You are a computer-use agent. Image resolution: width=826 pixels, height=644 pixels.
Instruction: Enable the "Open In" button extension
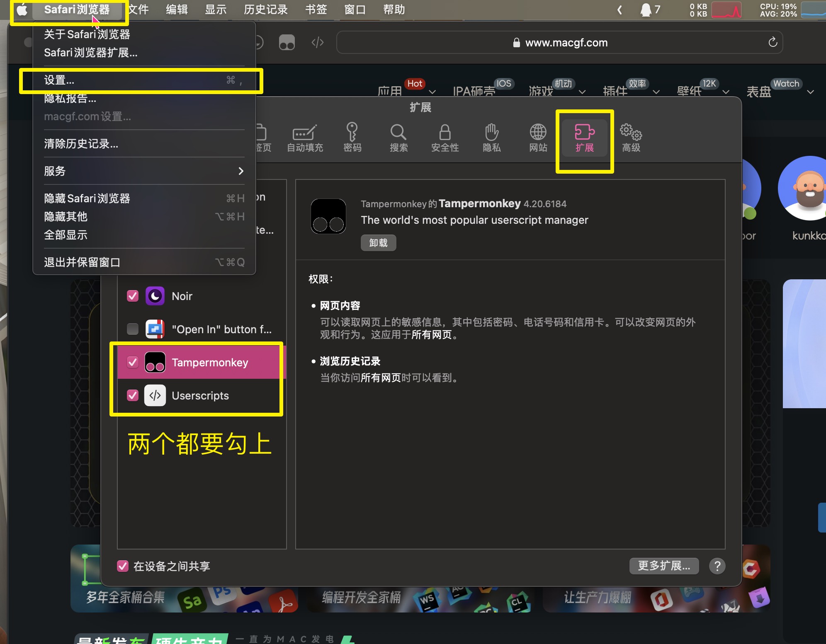coord(132,329)
